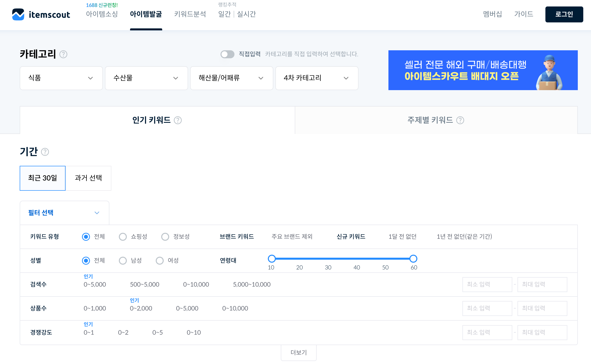Open the 식품 category dropdown
591x364 pixels.
pos(61,78)
